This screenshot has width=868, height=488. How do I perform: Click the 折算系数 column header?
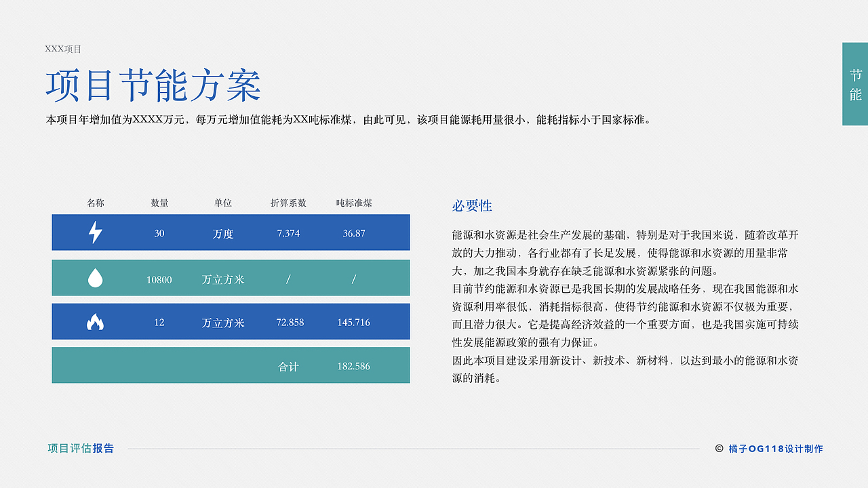pos(288,203)
